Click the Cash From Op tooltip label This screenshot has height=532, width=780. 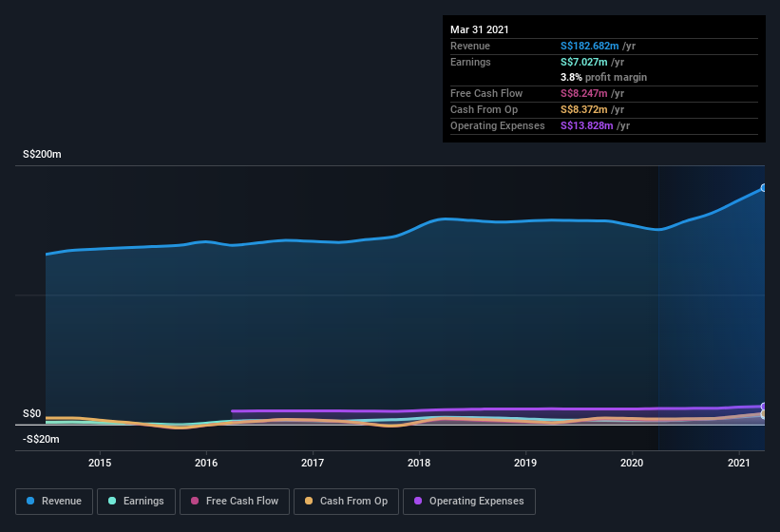point(484,109)
